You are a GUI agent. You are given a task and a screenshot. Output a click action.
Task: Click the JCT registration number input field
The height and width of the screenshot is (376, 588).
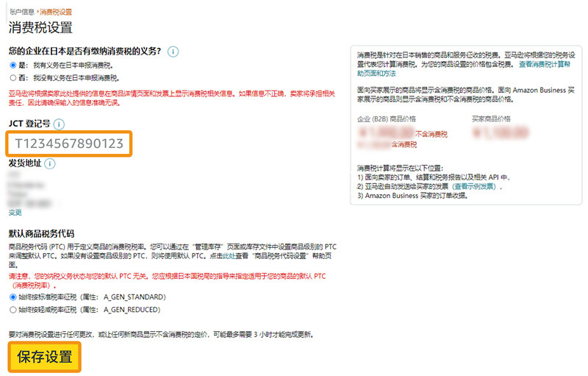tap(70, 143)
